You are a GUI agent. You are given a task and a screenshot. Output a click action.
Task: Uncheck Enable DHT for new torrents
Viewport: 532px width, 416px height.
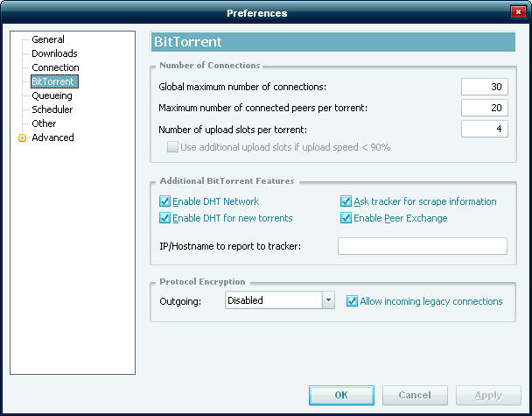point(164,217)
